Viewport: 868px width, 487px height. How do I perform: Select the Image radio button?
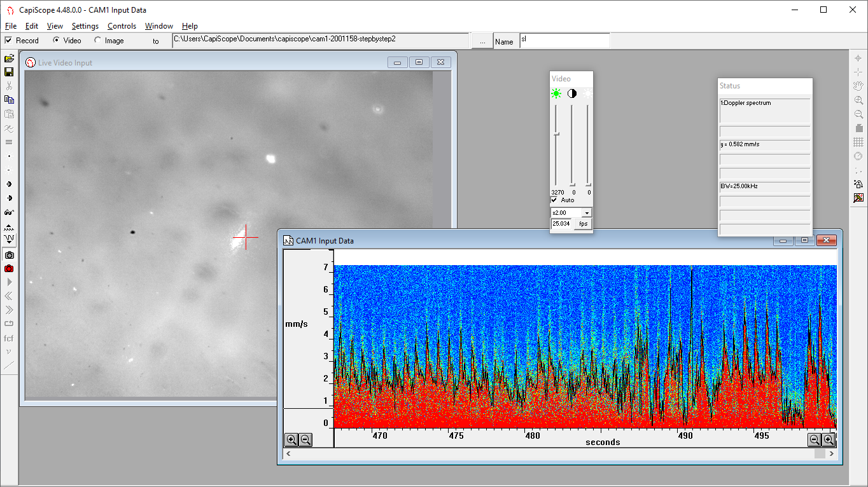pyautogui.click(x=97, y=40)
